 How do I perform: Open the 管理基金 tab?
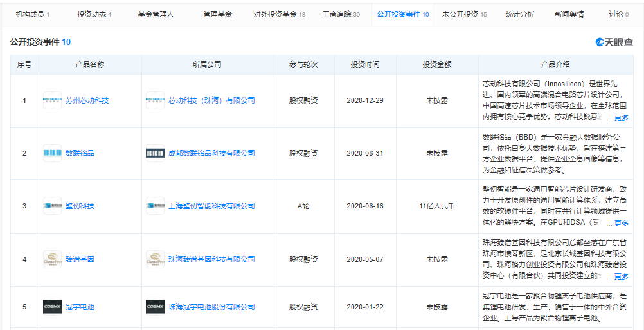coord(218,15)
